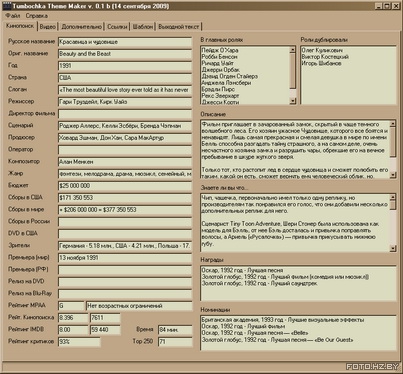Click scroll up arrow of Знаете ли вы что box
403x374 pixels.
pos(393,197)
